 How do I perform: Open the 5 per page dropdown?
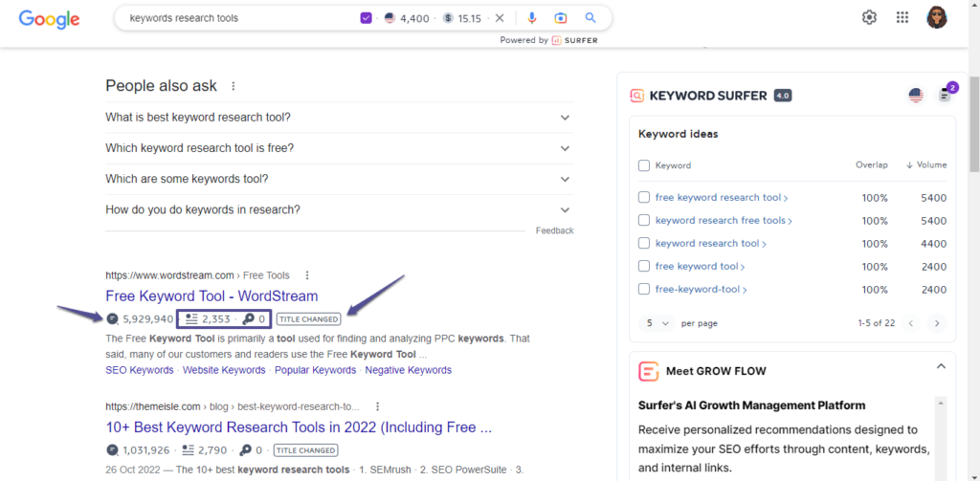tap(657, 323)
